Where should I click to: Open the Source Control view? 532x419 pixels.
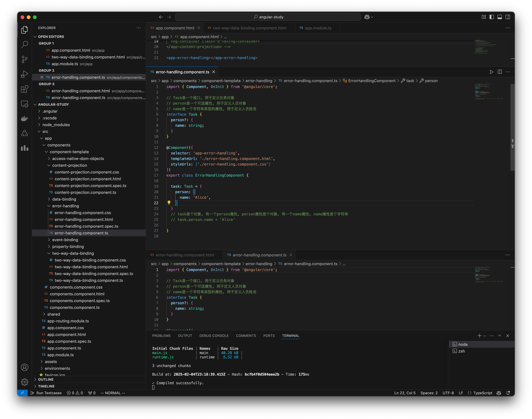(24, 59)
